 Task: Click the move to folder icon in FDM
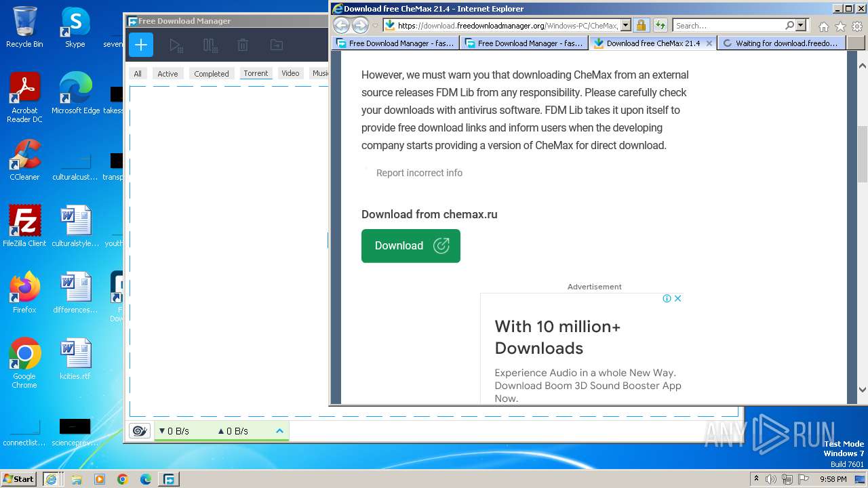point(277,45)
